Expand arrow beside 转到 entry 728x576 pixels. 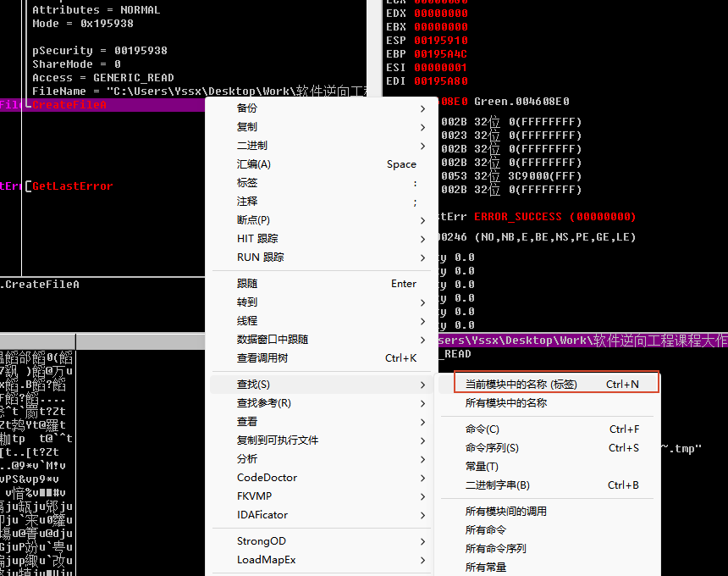point(422,302)
